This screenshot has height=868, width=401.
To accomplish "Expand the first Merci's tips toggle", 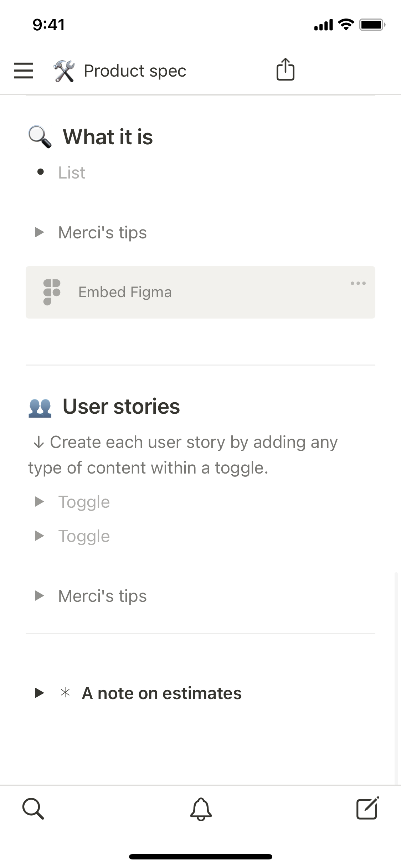I will [x=39, y=233].
